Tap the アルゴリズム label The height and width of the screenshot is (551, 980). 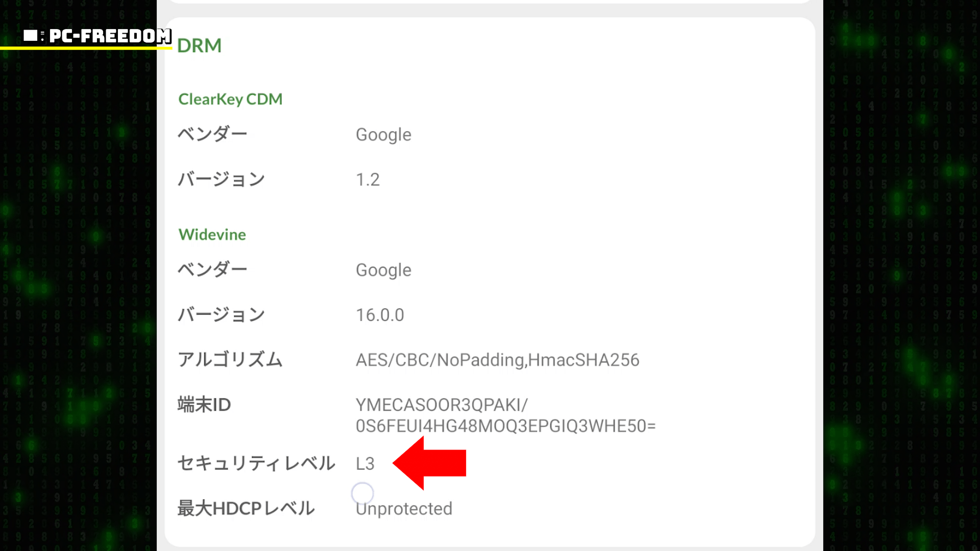230,360
